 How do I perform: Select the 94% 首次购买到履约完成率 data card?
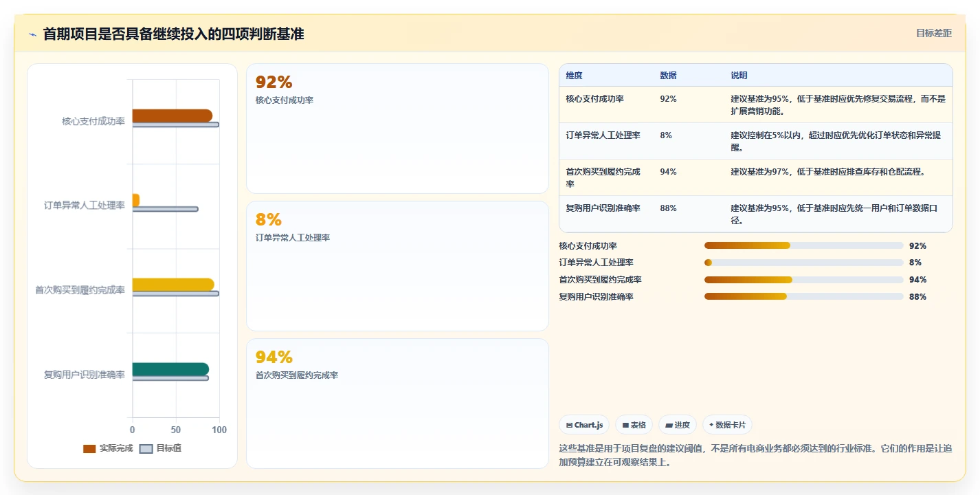click(x=397, y=404)
